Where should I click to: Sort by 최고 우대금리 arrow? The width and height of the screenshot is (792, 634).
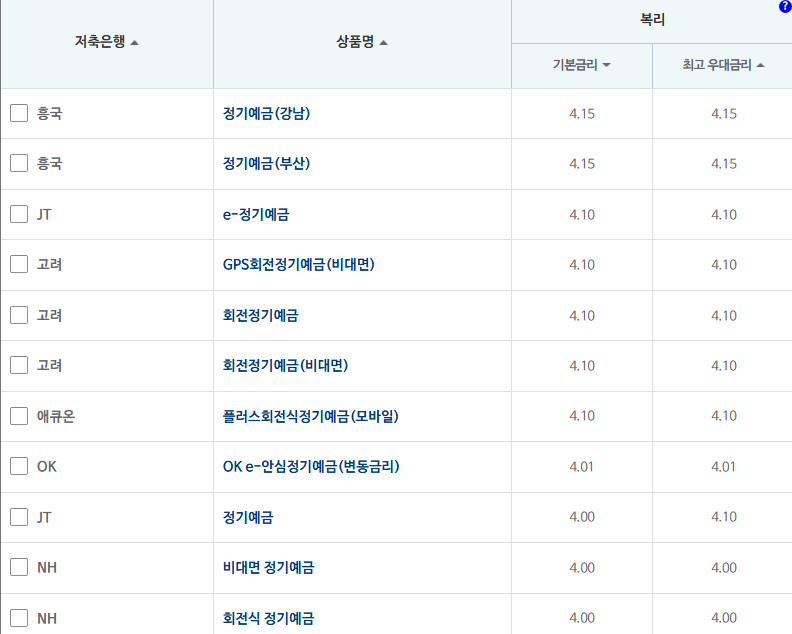click(x=761, y=65)
